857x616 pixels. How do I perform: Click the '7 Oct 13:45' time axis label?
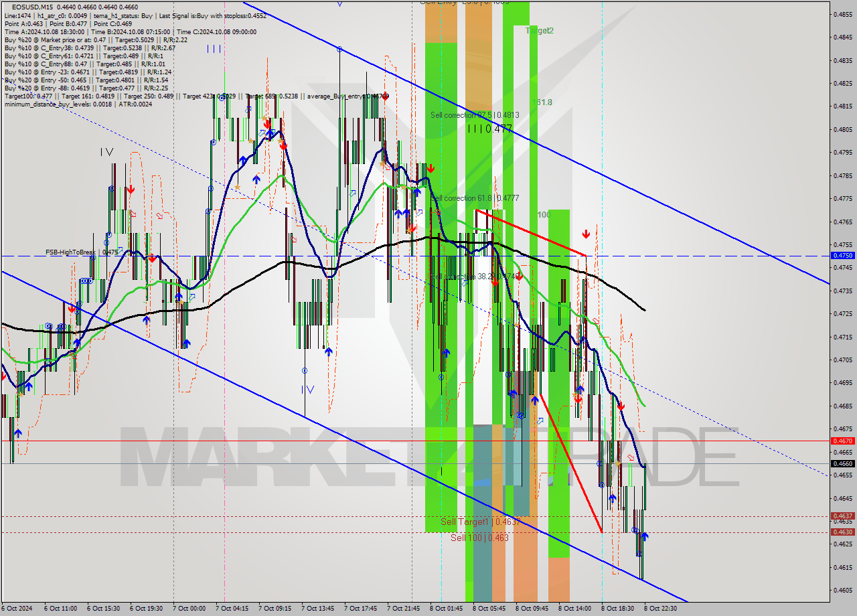(x=317, y=609)
